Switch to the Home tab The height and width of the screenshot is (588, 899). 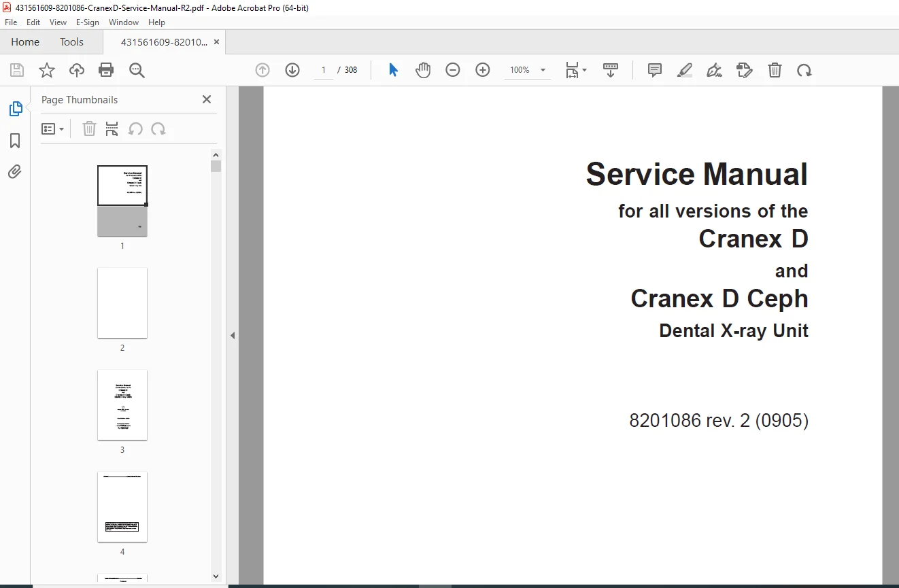pyautogui.click(x=25, y=42)
